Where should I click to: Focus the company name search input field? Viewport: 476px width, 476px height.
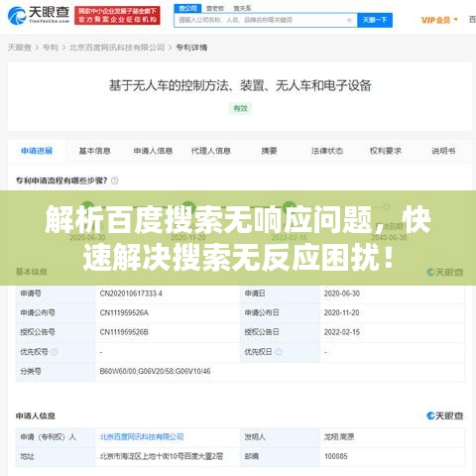click(261, 20)
